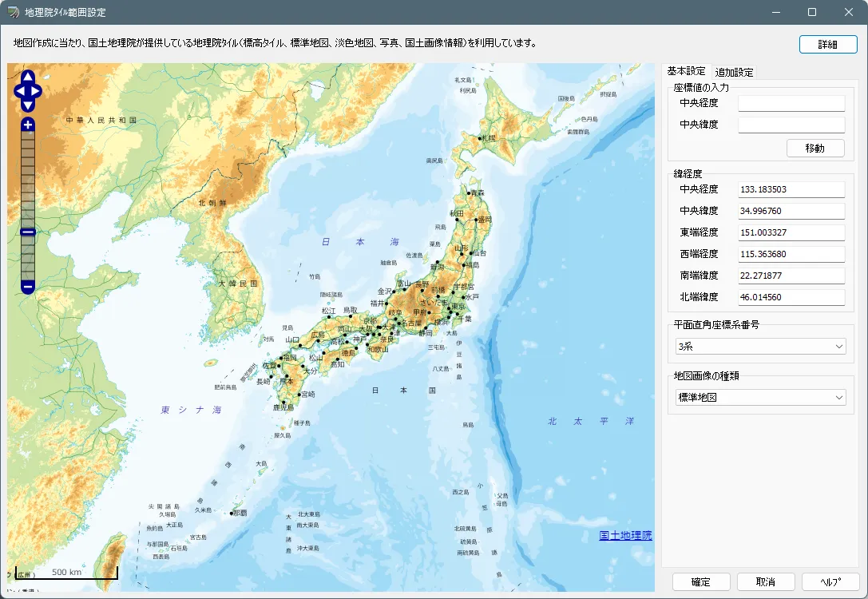The height and width of the screenshot is (599, 868).
Task: Open the 平面直角座標系番号 dropdown showing 3系
Action: pos(759,347)
